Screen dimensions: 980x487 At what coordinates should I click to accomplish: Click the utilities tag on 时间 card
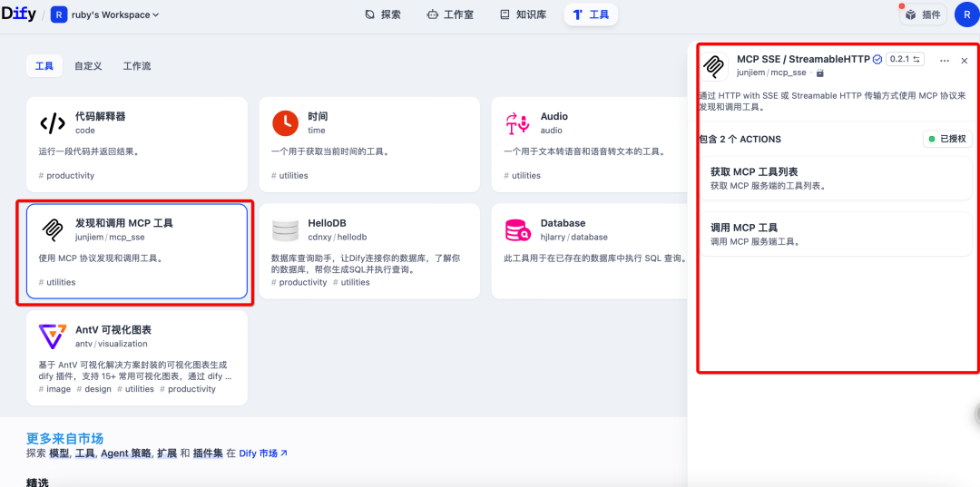click(x=289, y=175)
